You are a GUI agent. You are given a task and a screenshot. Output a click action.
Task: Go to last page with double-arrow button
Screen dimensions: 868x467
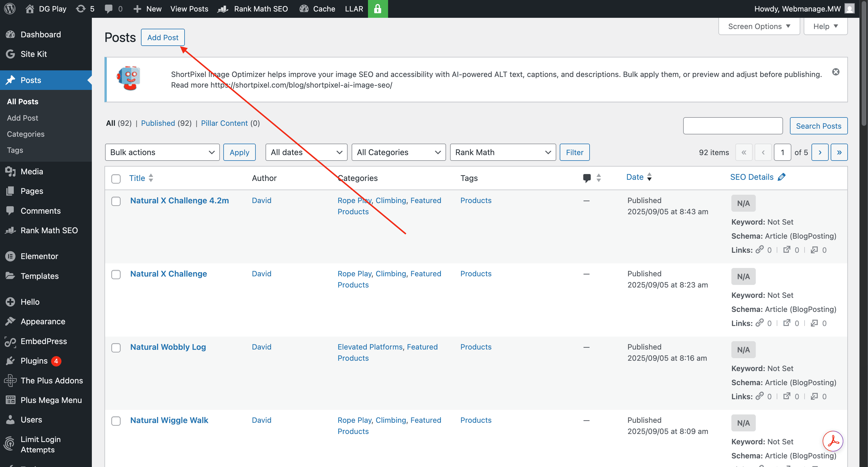[x=839, y=153]
